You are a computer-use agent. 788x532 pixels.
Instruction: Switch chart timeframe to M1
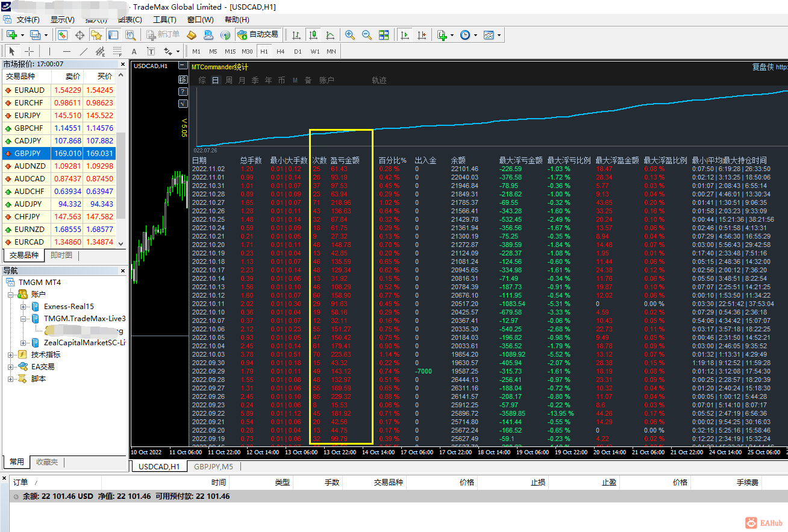click(196, 51)
